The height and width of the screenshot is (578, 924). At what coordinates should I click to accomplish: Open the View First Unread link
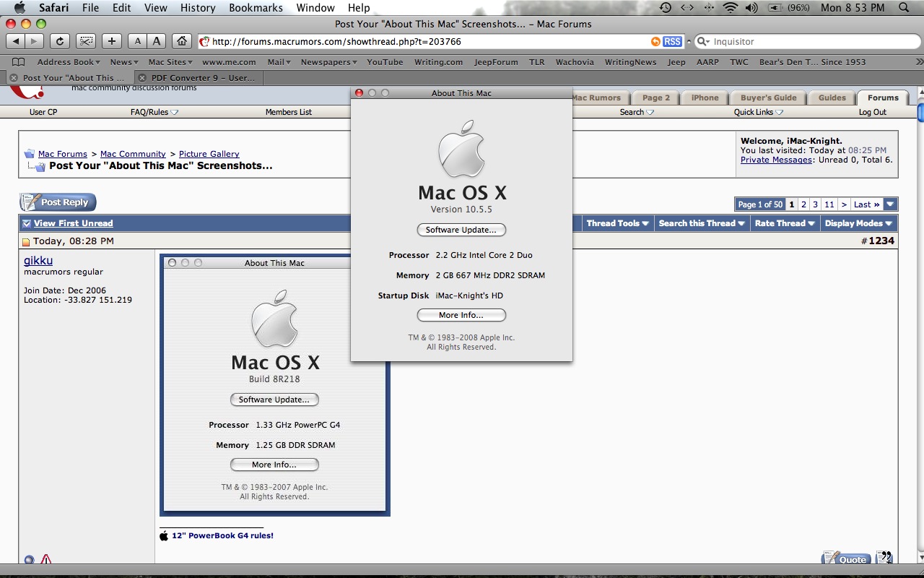(73, 223)
